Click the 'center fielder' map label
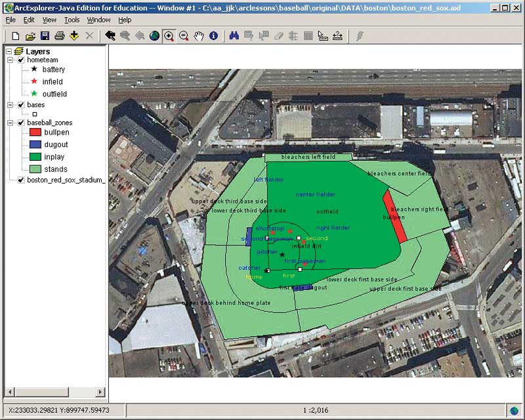Image resolution: width=525 pixels, height=420 pixels. coord(316,195)
